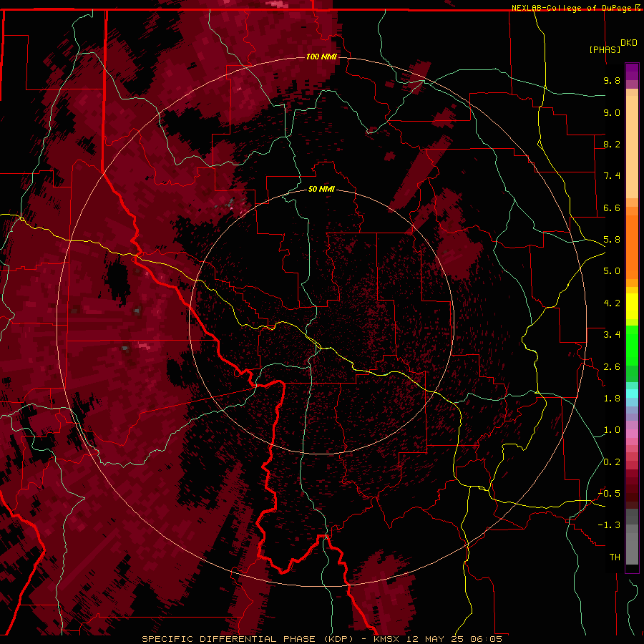The image size is (644, 644).
Task: Click the gray segment at the bottom of the color bar
Action: coord(632,549)
